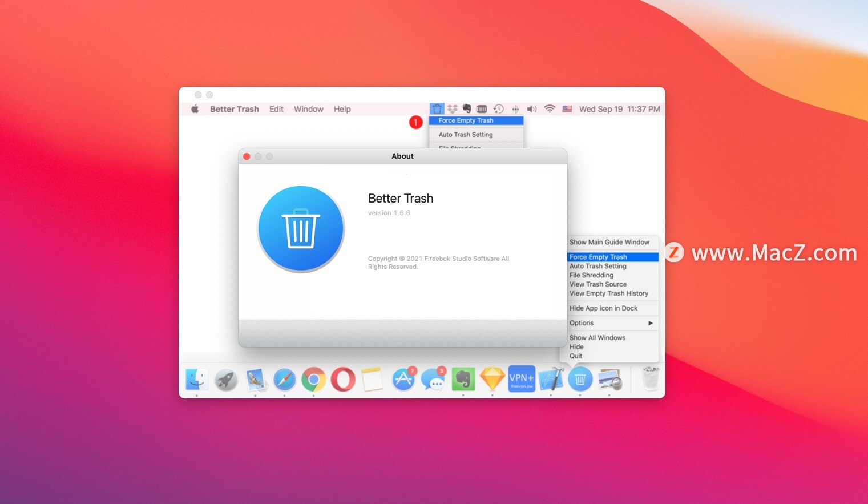This screenshot has width=868, height=504.
Task: Click the Bluetooth icon in the menu bar
Action: click(515, 109)
